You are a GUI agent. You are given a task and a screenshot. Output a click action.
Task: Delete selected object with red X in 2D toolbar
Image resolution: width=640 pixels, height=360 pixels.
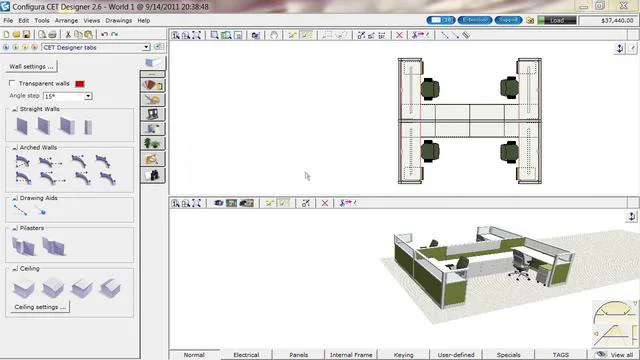399,36
